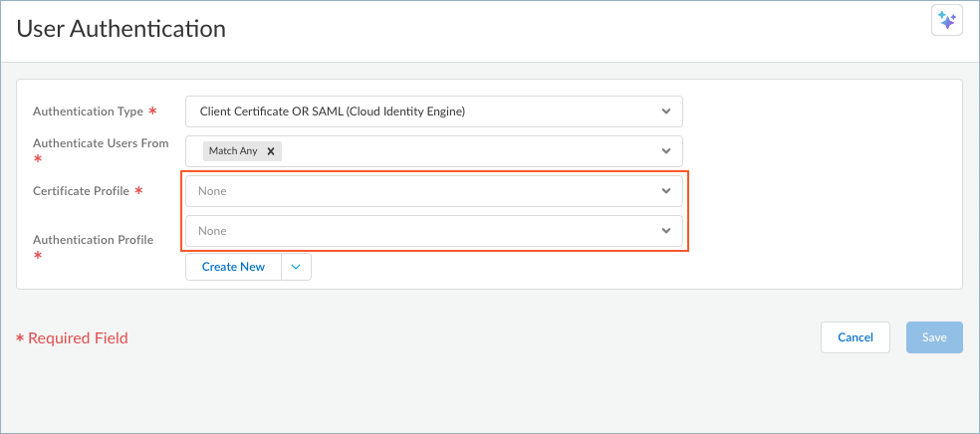This screenshot has width=980, height=434.
Task: Click the Authentication Profile chevron arrow
Action: pyautogui.click(x=666, y=231)
